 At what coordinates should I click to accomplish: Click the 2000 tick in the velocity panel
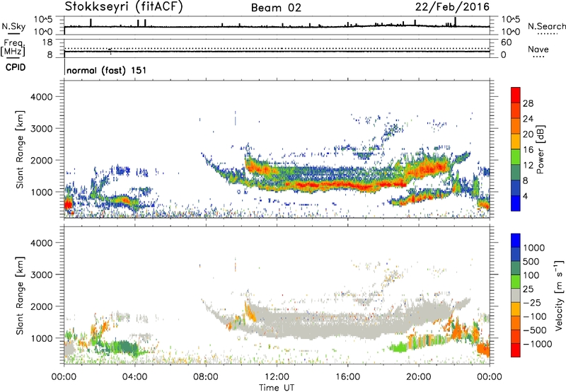tap(42, 306)
